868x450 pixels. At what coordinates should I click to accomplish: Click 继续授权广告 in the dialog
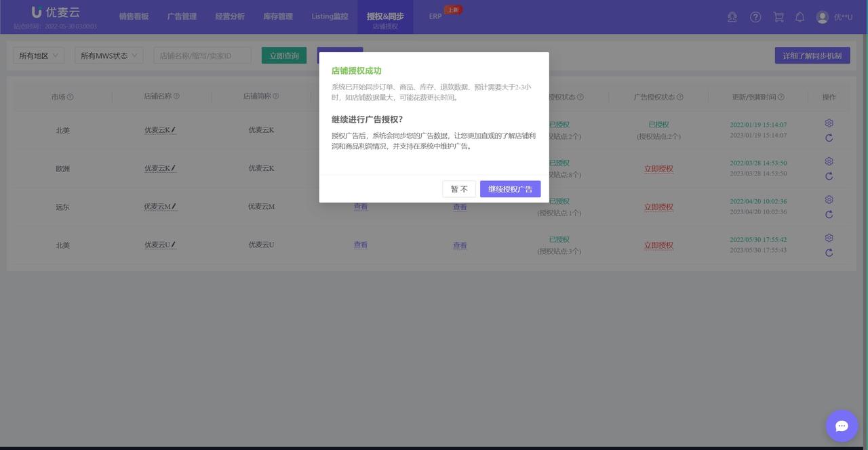510,189
